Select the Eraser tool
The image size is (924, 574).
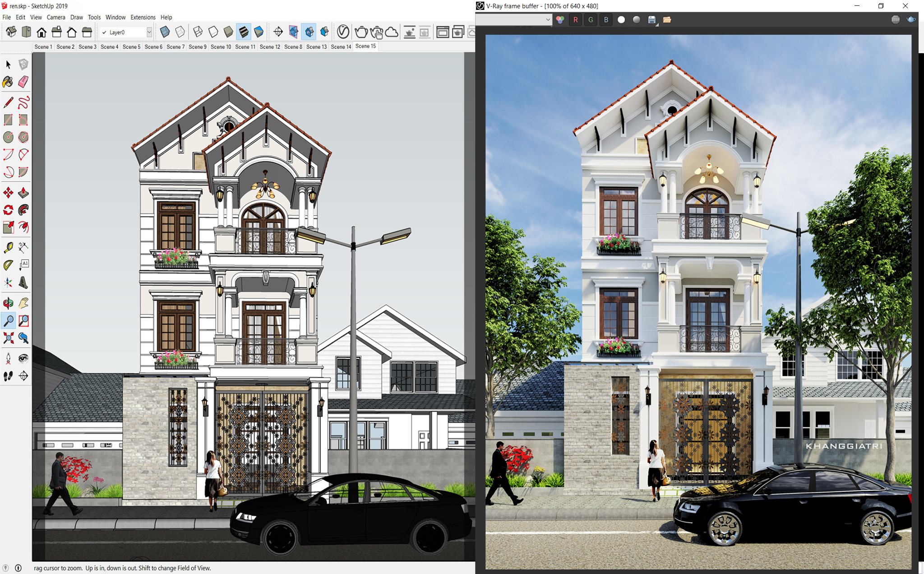[23, 82]
